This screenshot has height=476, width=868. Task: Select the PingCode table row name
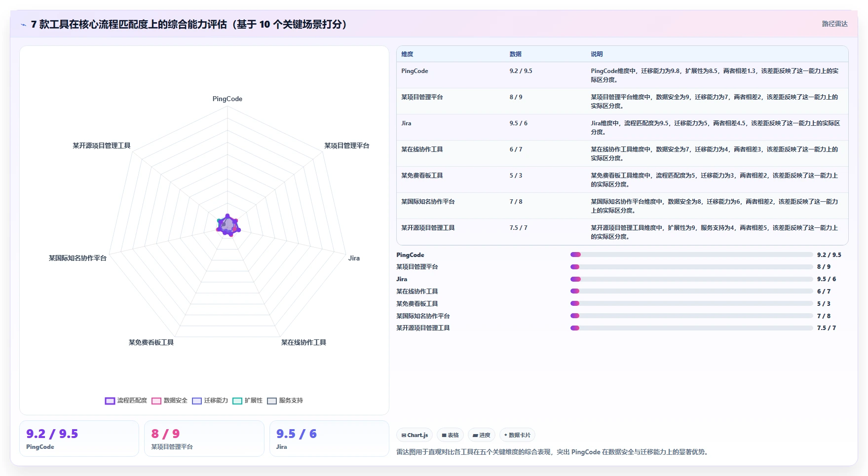415,71
